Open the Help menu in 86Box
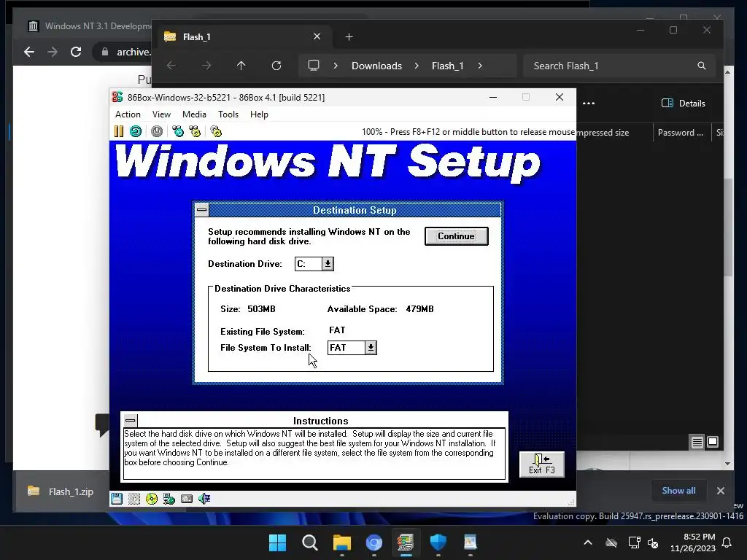 [259, 114]
